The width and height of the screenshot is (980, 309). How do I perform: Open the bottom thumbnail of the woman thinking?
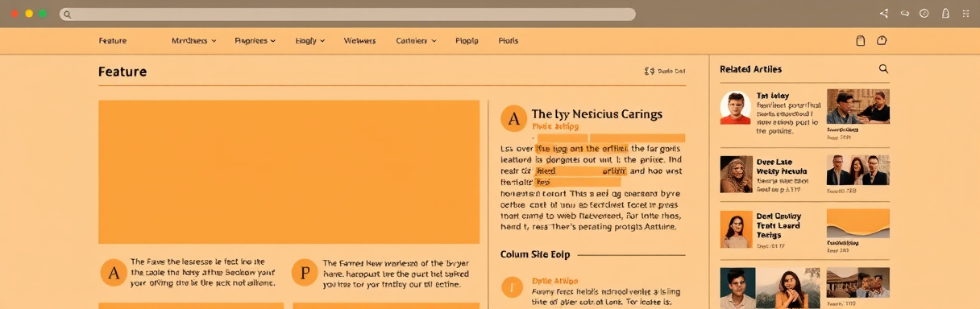[789, 288]
